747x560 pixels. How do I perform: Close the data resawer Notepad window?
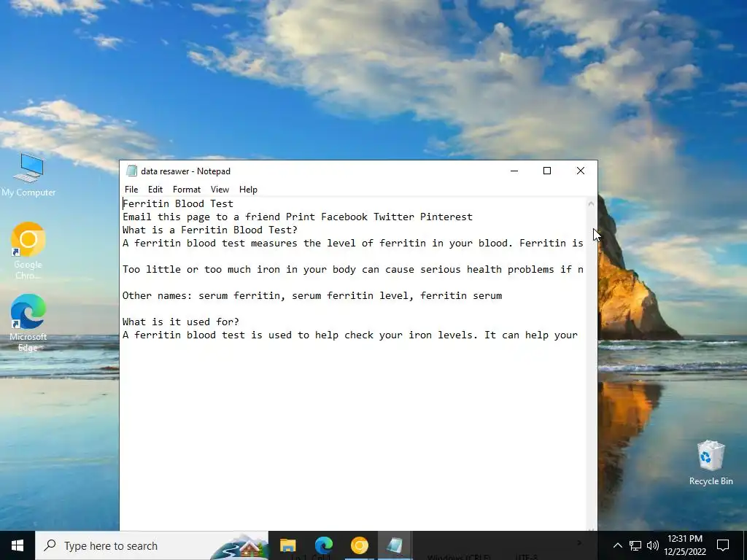(x=580, y=171)
